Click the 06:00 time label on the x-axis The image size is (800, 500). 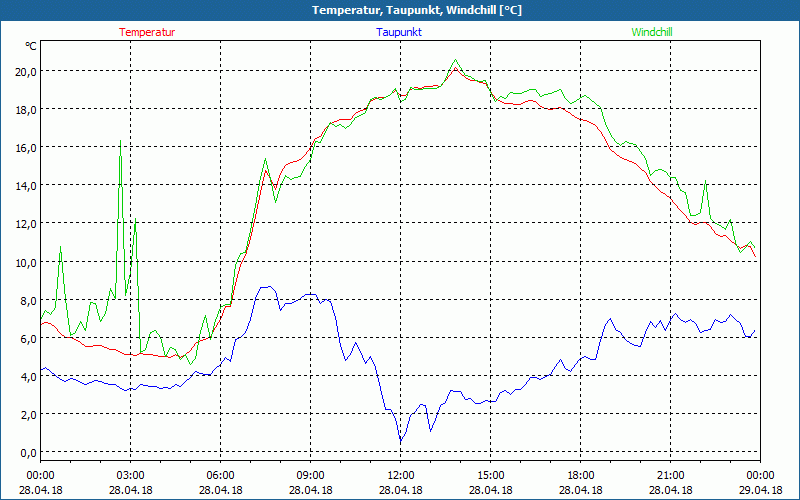pyautogui.click(x=220, y=476)
